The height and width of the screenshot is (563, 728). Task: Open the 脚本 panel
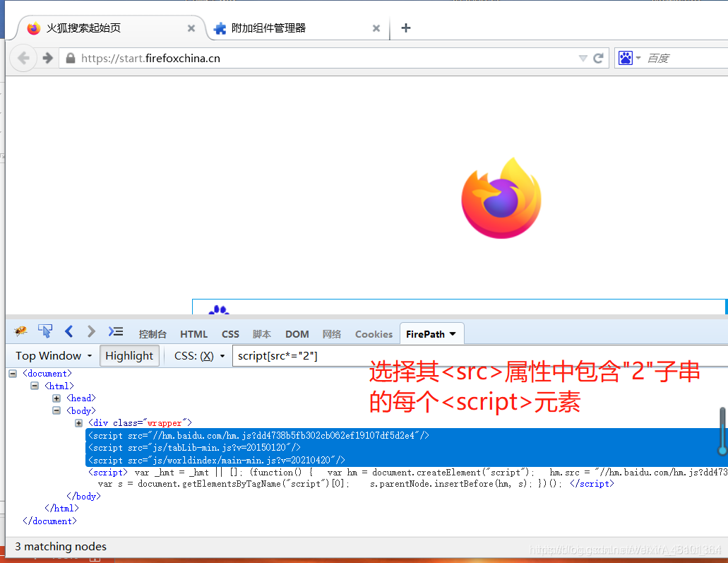(x=262, y=334)
